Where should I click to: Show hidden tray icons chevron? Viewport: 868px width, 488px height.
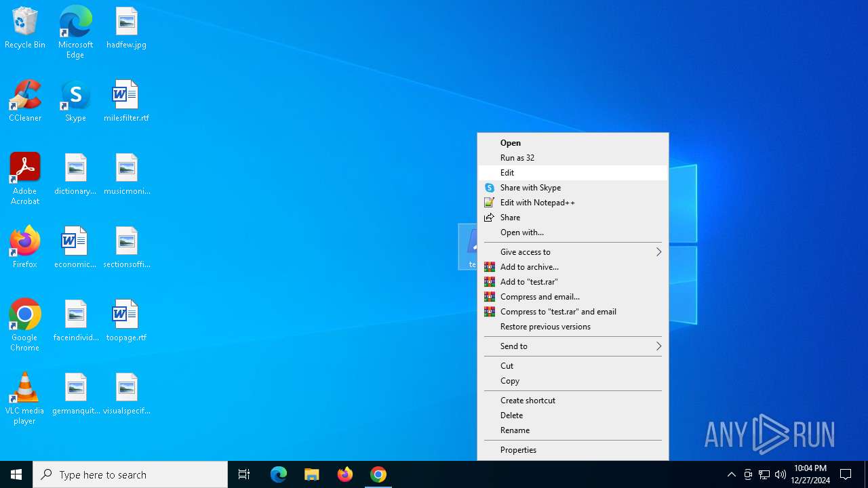pos(731,474)
